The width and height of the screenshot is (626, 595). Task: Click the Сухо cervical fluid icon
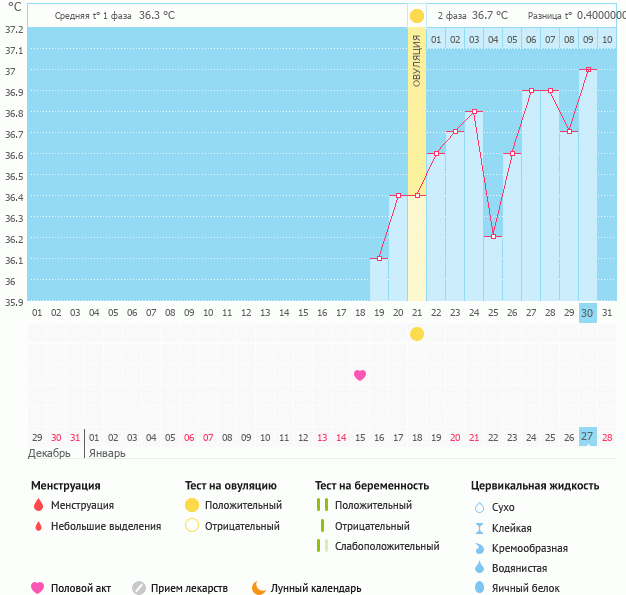point(479,508)
